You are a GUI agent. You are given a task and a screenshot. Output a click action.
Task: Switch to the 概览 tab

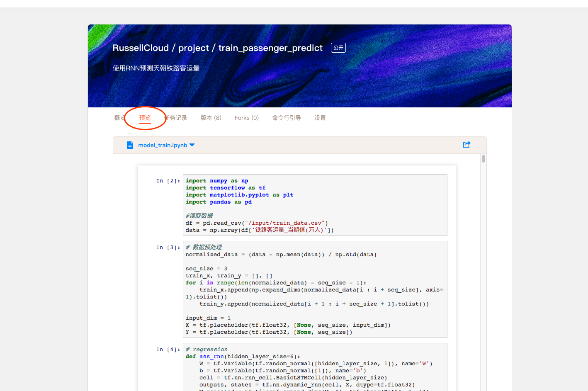point(119,118)
